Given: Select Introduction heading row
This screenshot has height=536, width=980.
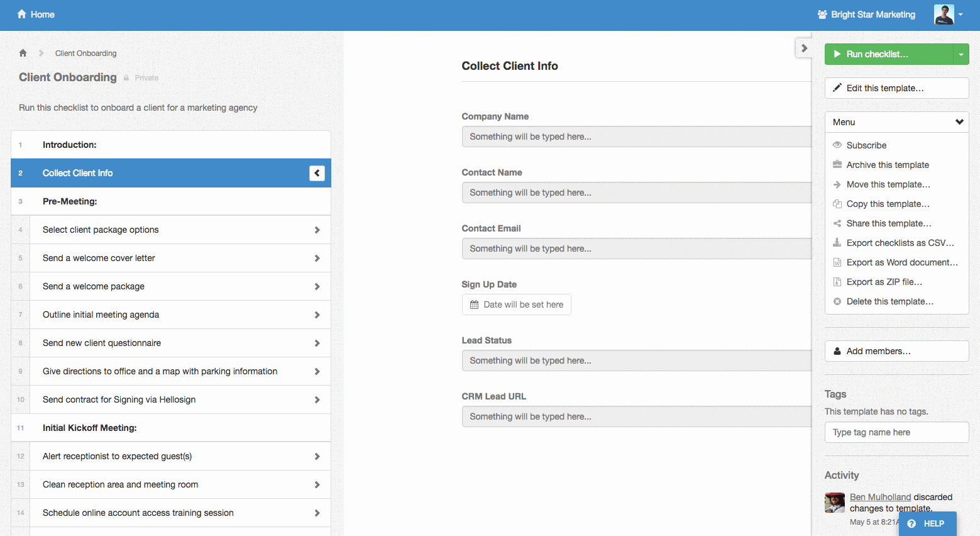Looking at the screenshot, I should 171,145.
